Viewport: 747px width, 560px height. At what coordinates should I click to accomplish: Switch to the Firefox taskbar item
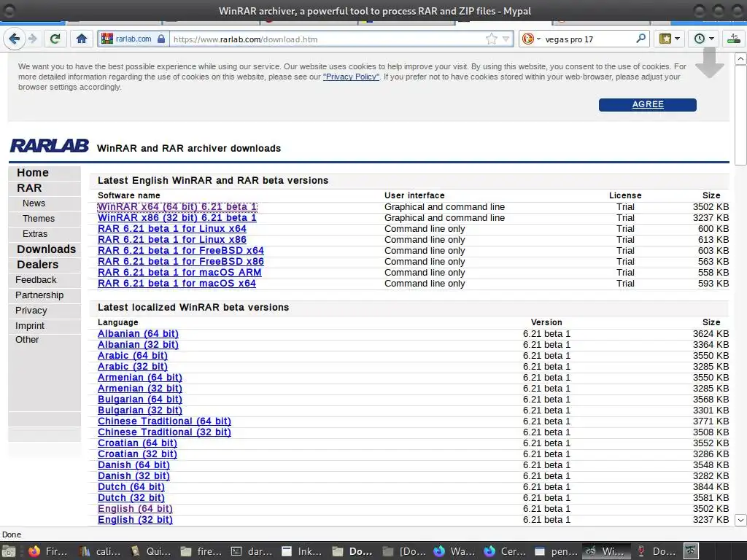(x=48, y=551)
